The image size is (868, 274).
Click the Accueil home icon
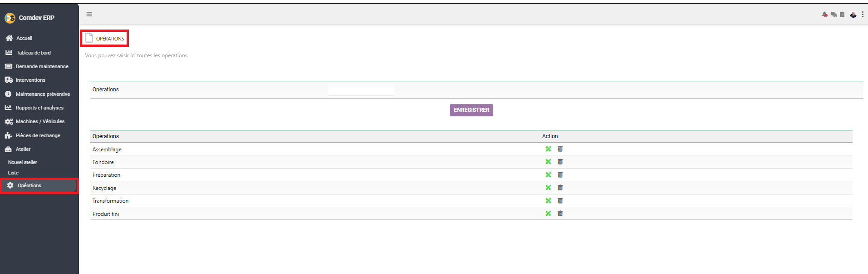pos(9,38)
